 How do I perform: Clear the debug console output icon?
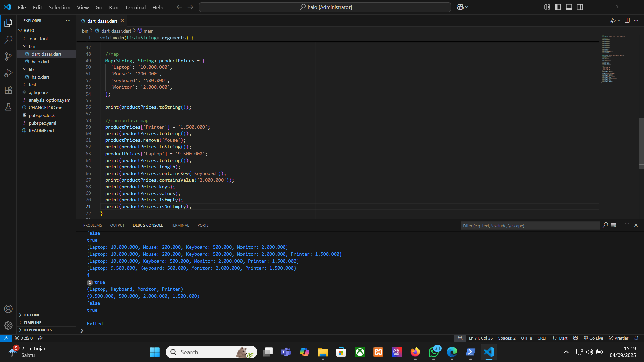pos(613,225)
